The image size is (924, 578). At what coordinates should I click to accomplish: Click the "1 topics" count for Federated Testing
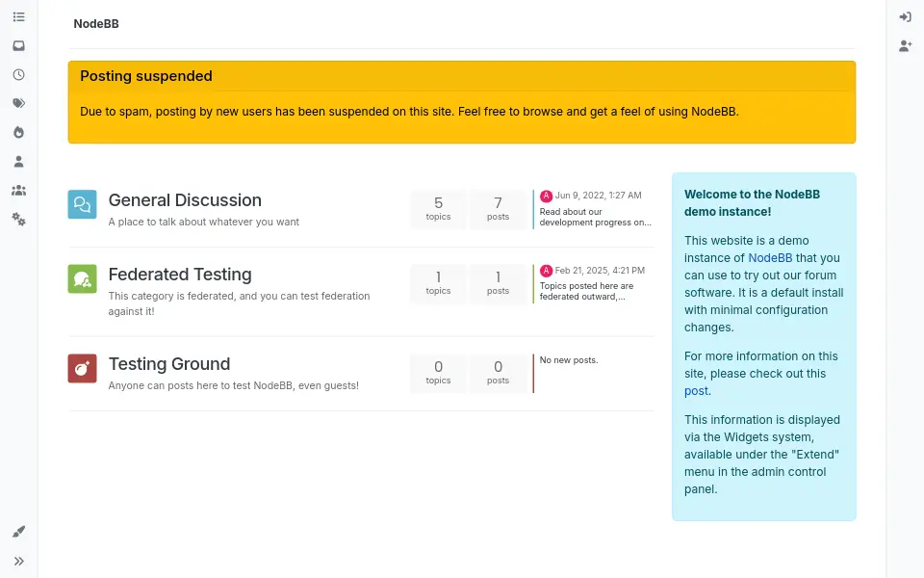pos(438,283)
